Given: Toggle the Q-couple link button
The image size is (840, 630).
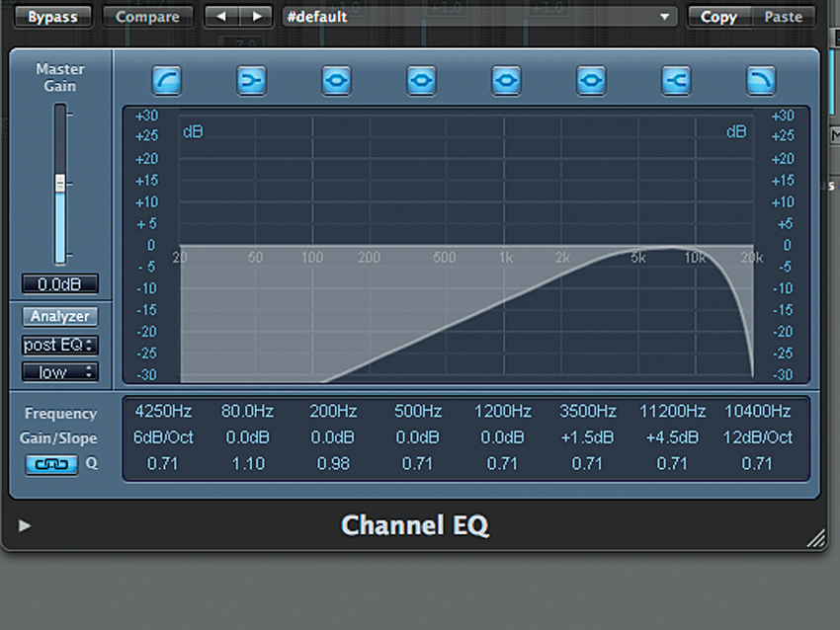Looking at the screenshot, I should point(51,465).
